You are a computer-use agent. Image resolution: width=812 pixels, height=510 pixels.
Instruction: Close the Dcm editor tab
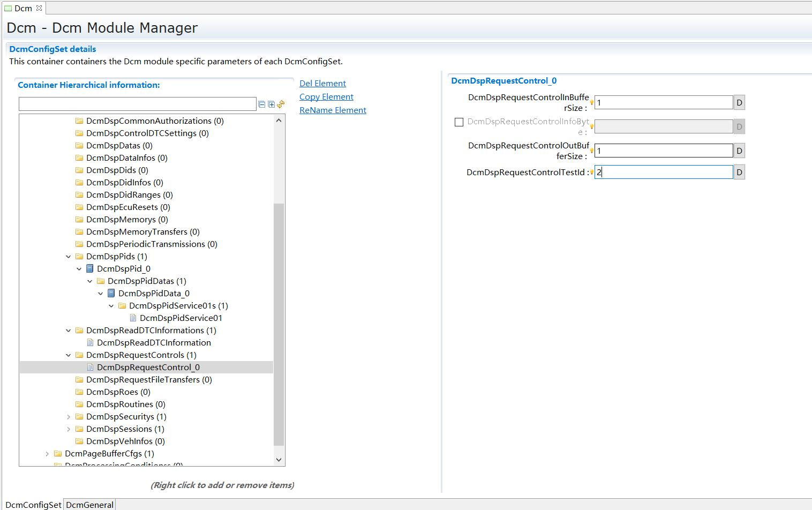(x=39, y=8)
